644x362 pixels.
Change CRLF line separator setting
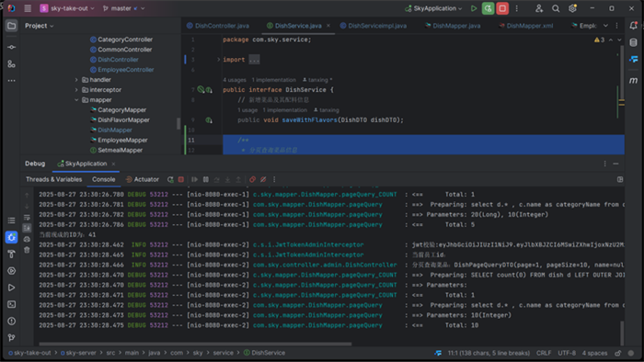[544, 353]
